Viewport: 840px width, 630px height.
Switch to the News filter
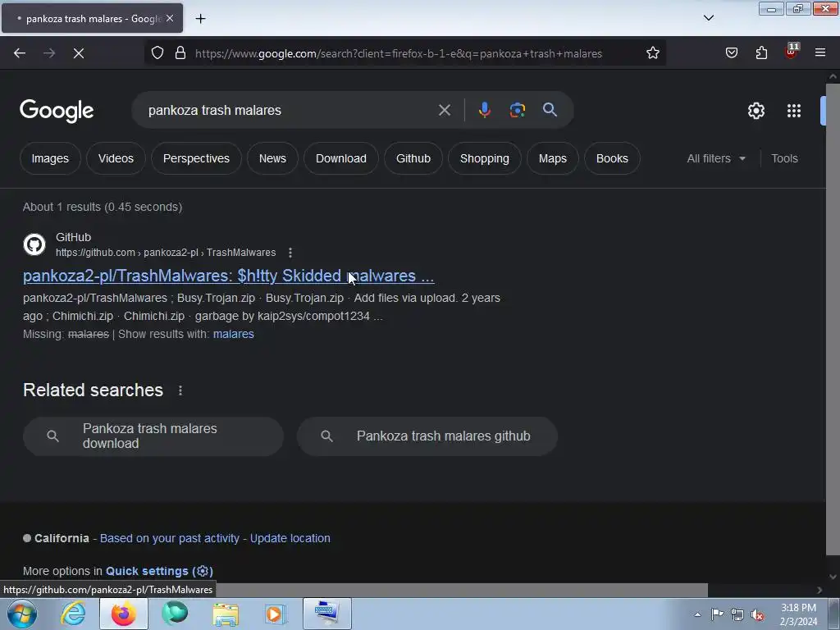point(272,158)
